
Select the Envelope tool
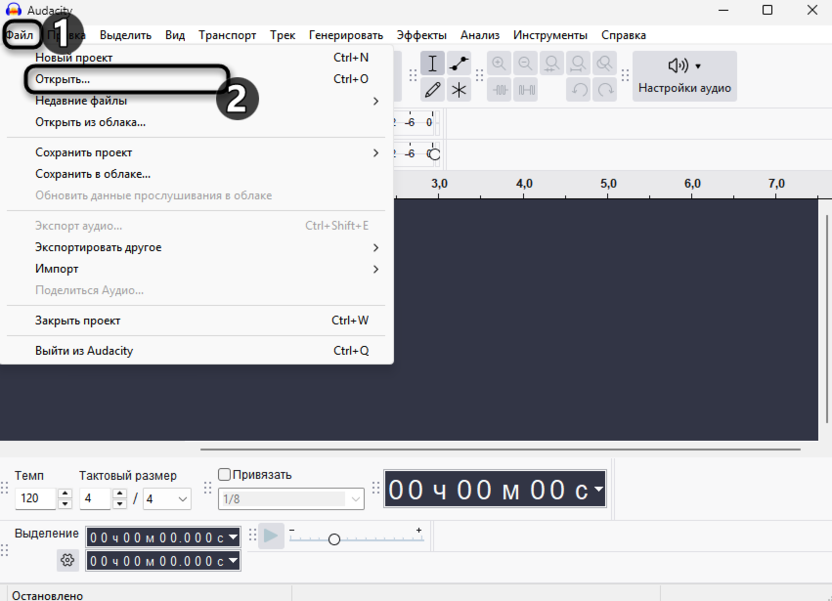[458, 63]
